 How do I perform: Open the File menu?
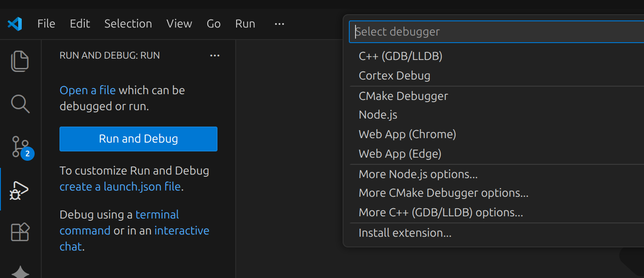point(46,24)
